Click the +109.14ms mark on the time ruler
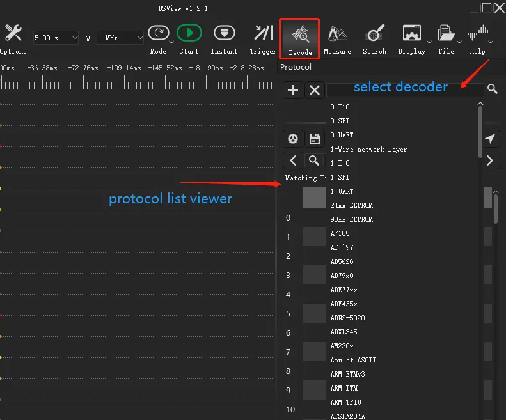The height and width of the screenshot is (420, 506). pos(124,68)
